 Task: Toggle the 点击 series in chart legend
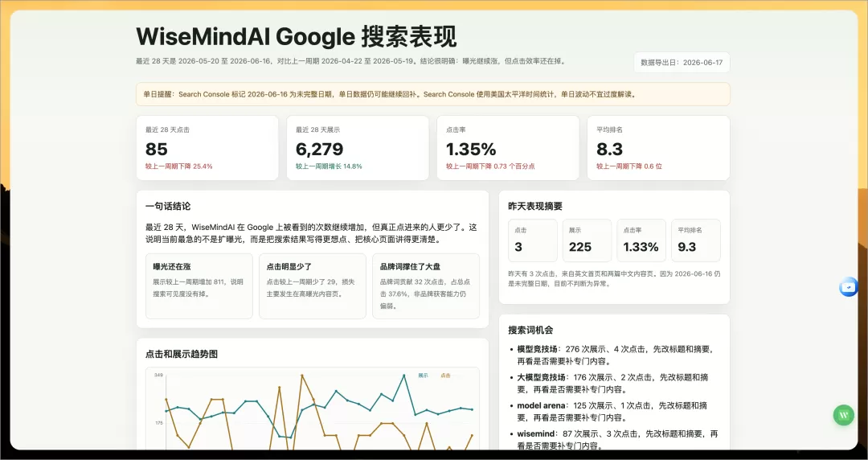click(x=445, y=376)
